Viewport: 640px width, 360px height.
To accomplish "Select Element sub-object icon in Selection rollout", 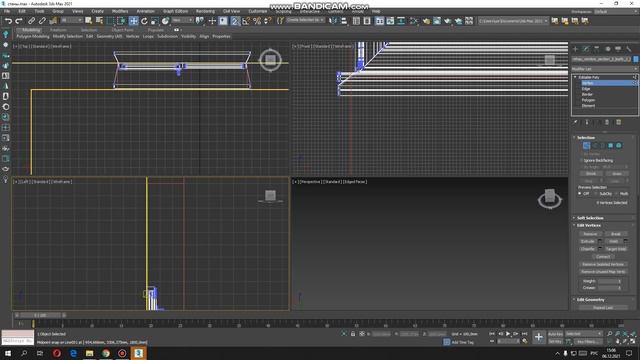I will tap(619, 146).
